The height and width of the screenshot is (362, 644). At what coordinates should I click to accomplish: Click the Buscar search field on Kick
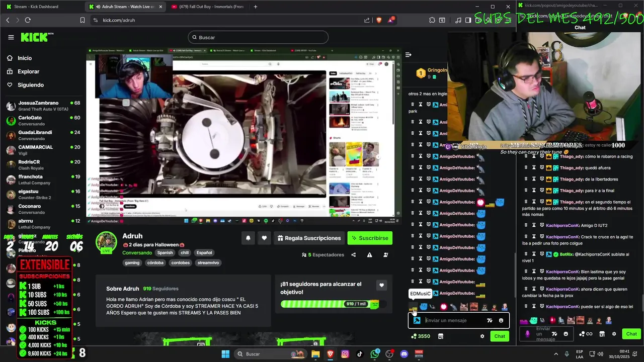[x=258, y=37]
